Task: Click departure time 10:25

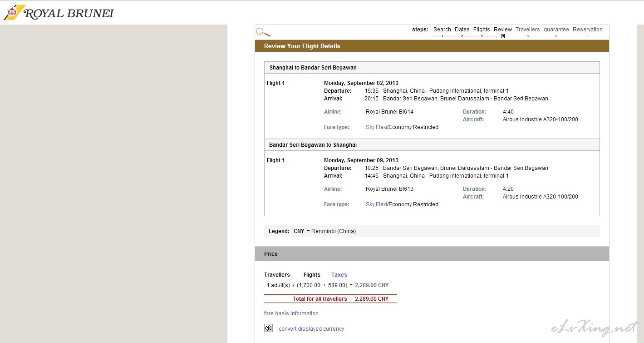Action: click(371, 168)
